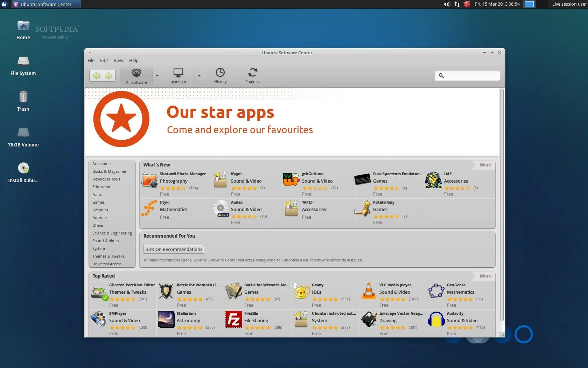Show the Installed software list

(178, 76)
